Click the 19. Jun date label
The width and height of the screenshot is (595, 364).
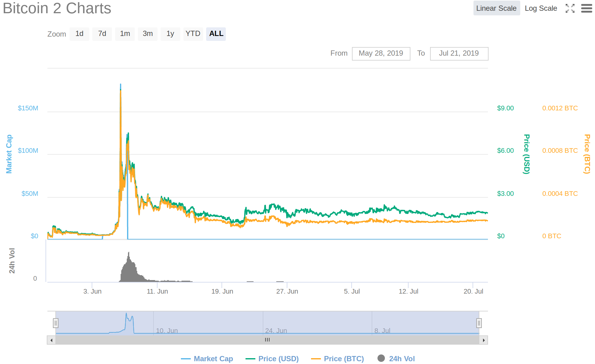[x=222, y=291]
